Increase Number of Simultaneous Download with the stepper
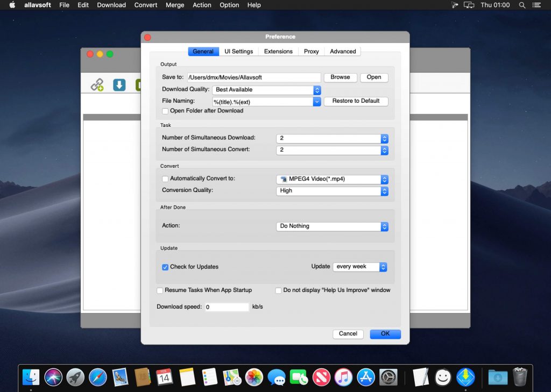The width and height of the screenshot is (551, 392). (x=384, y=137)
